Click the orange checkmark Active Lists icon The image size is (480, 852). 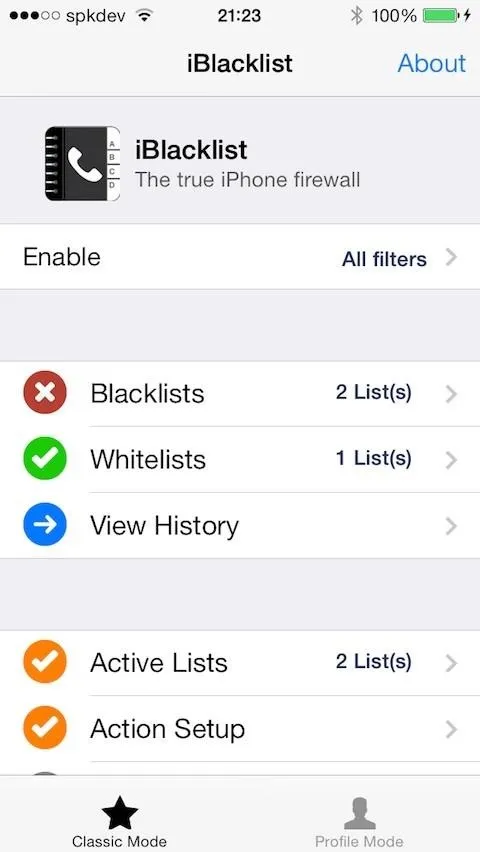pos(45,662)
